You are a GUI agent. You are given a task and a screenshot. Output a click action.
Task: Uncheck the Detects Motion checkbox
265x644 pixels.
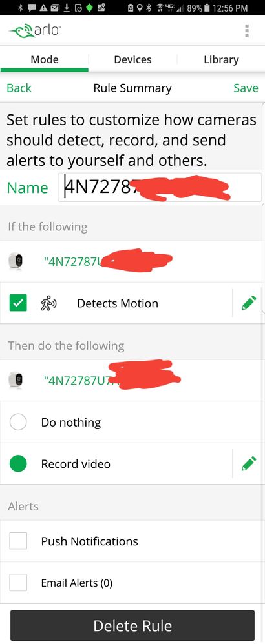pos(18,303)
